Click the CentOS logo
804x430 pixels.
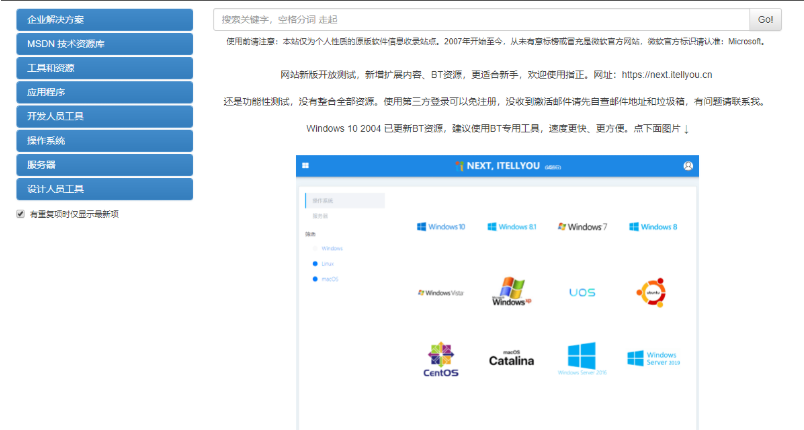[441, 359]
